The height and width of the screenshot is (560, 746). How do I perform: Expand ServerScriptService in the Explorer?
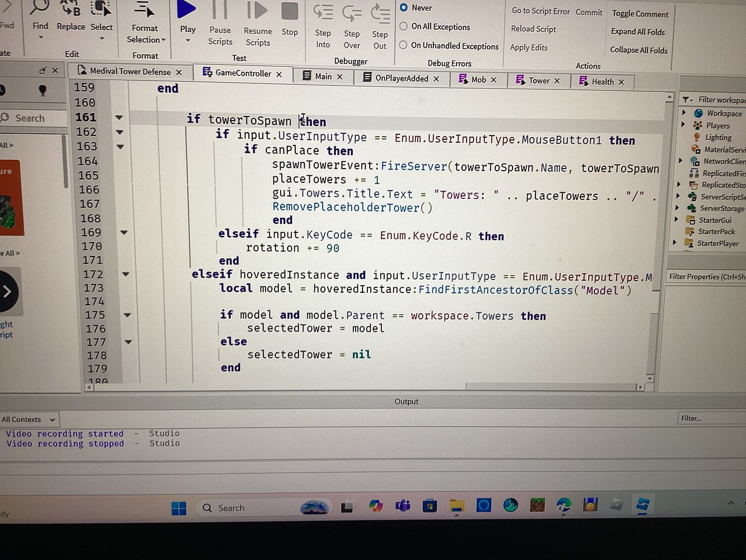[679, 197]
